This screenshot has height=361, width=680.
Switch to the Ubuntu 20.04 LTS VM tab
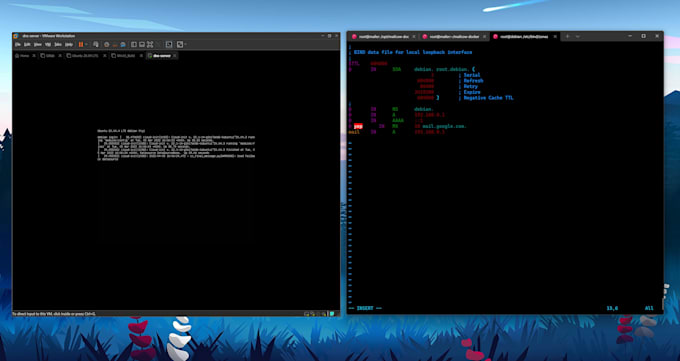[x=82, y=56]
